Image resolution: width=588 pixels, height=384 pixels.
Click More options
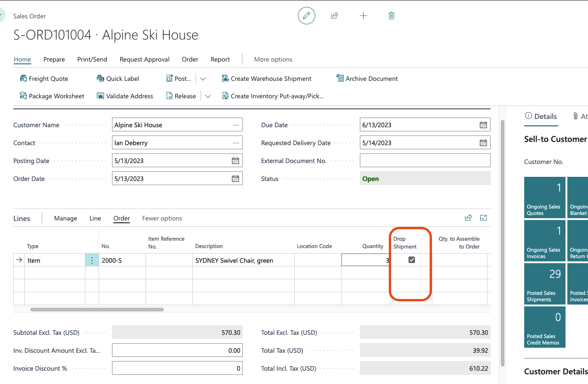click(x=273, y=59)
